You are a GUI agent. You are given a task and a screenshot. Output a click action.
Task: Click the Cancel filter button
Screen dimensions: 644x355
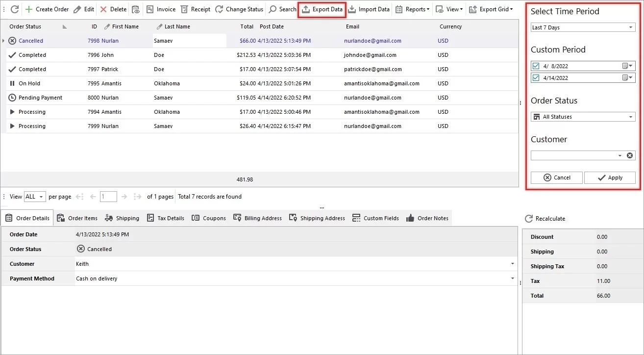click(x=556, y=177)
